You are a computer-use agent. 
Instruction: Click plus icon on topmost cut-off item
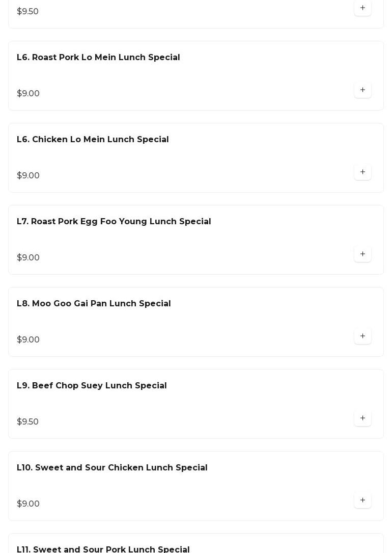pyautogui.click(x=362, y=8)
